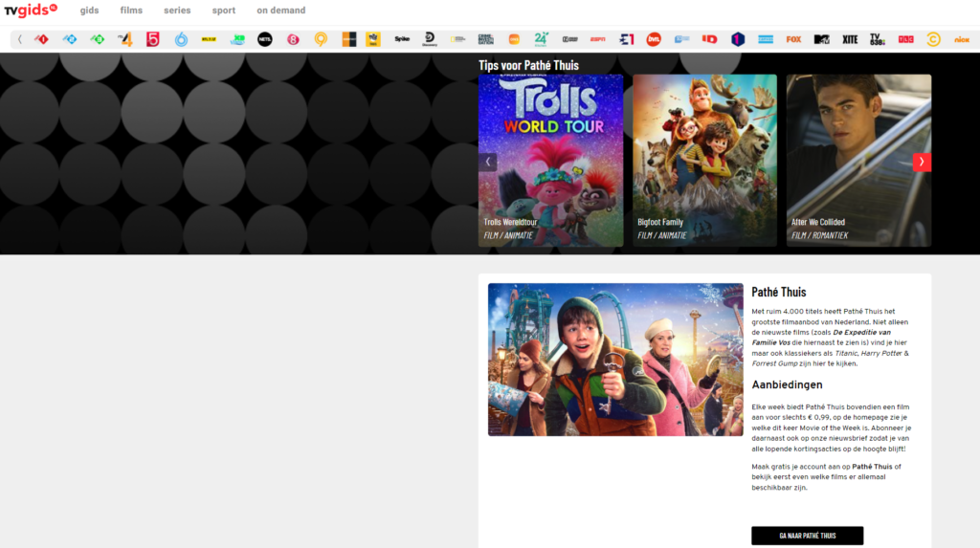Select the NPO 1 channel icon
The image size is (980, 548).
[42, 39]
